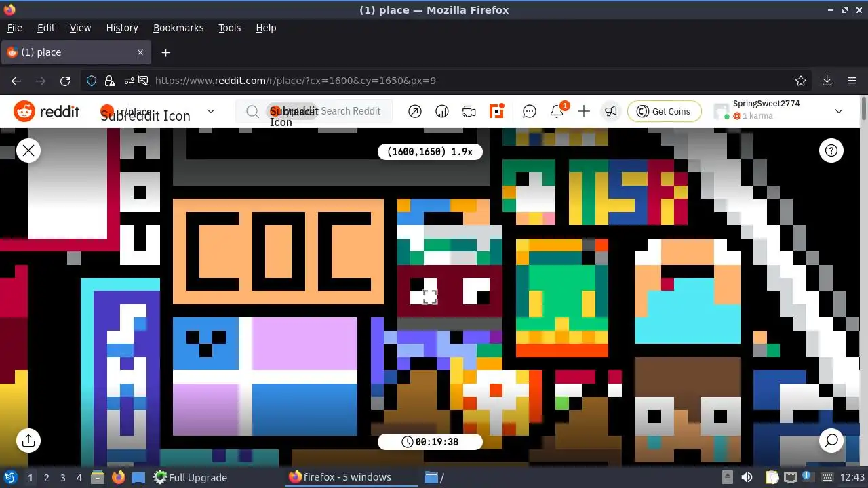
Task: Click the selected pixel reticle on canvas
Action: click(x=430, y=296)
